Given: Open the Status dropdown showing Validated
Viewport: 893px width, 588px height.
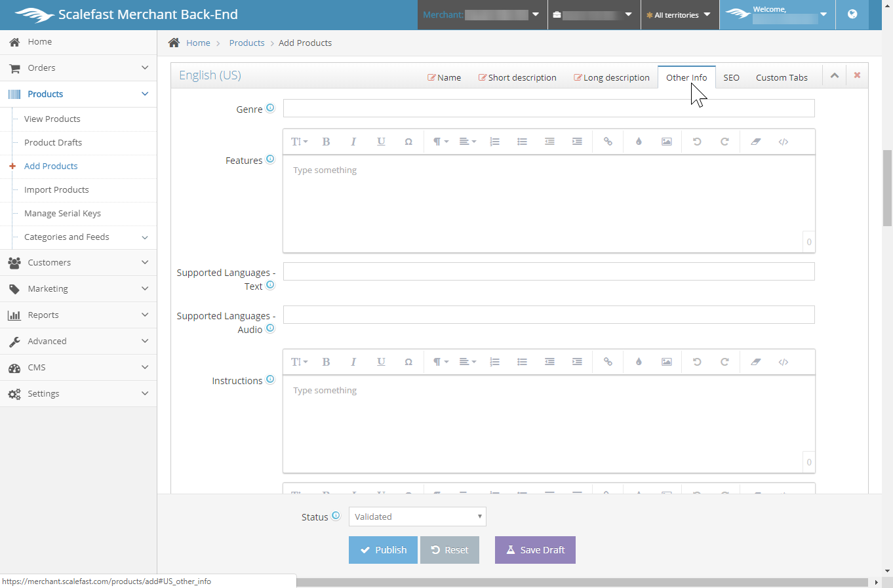Looking at the screenshot, I should (417, 517).
